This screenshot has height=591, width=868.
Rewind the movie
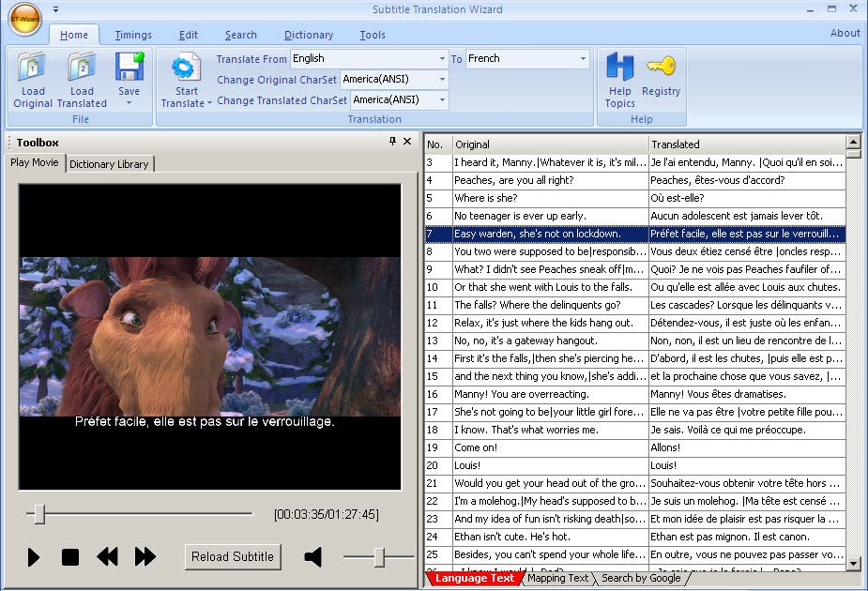(107, 556)
